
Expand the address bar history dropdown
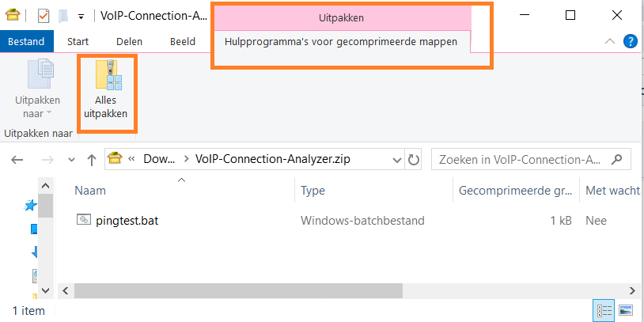coord(395,159)
